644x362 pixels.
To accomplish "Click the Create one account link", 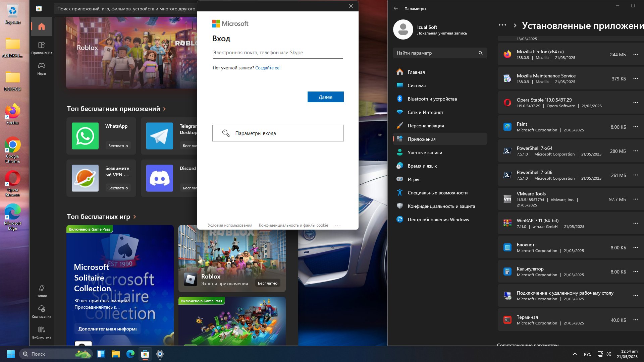I will point(268,68).
